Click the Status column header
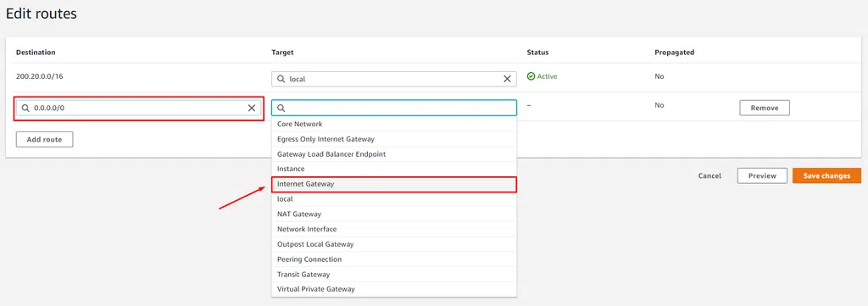 (537, 53)
